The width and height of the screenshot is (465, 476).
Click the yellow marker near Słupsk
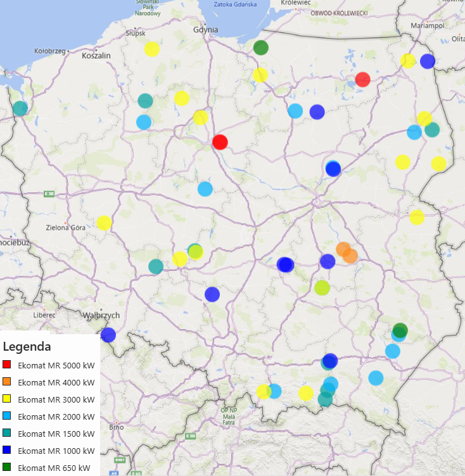coord(152,49)
